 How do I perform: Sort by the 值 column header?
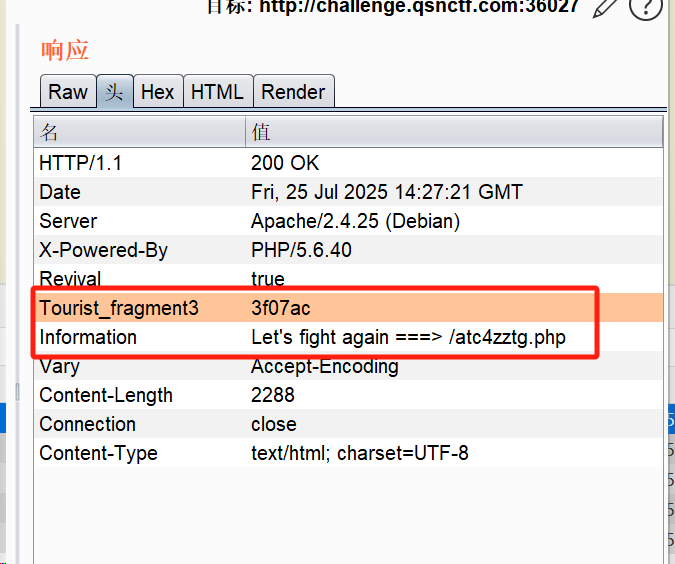454,132
